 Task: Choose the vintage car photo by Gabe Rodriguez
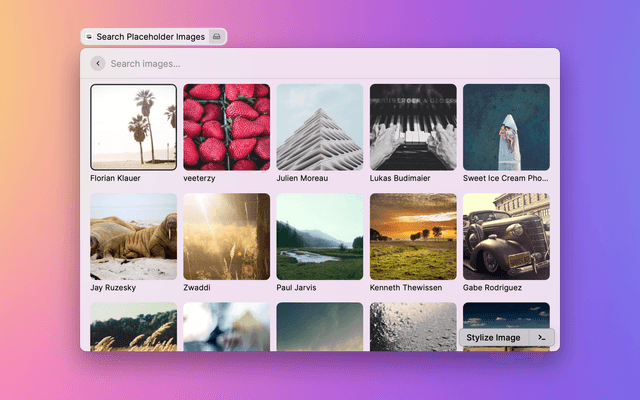[x=506, y=237]
